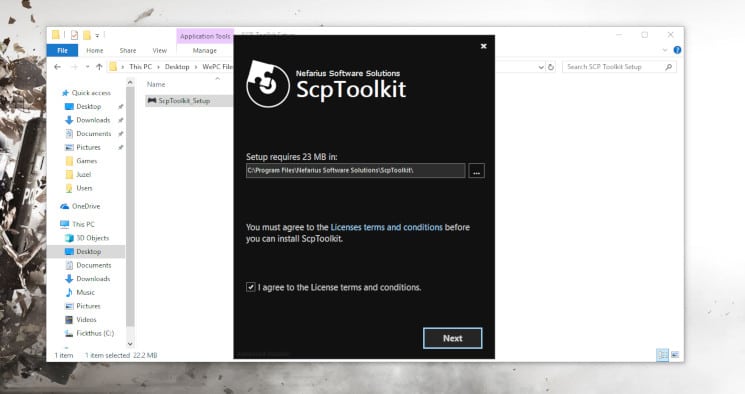Screen dimensions: 745x394
Task: Refresh the Explorer folder view
Action: pos(551,67)
